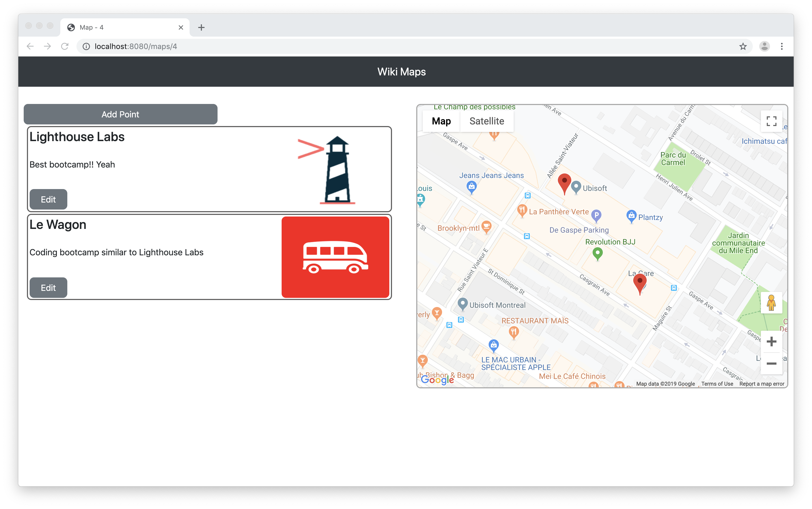The height and width of the screenshot is (509, 812).
Task: Click the Ubisoft Montreal place pin
Action: [x=463, y=304]
